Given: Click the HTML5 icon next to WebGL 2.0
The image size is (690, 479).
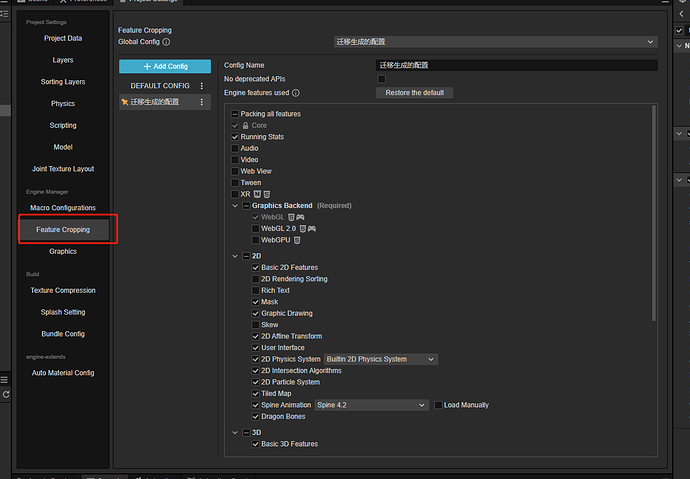Looking at the screenshot, I should [302, 228].
